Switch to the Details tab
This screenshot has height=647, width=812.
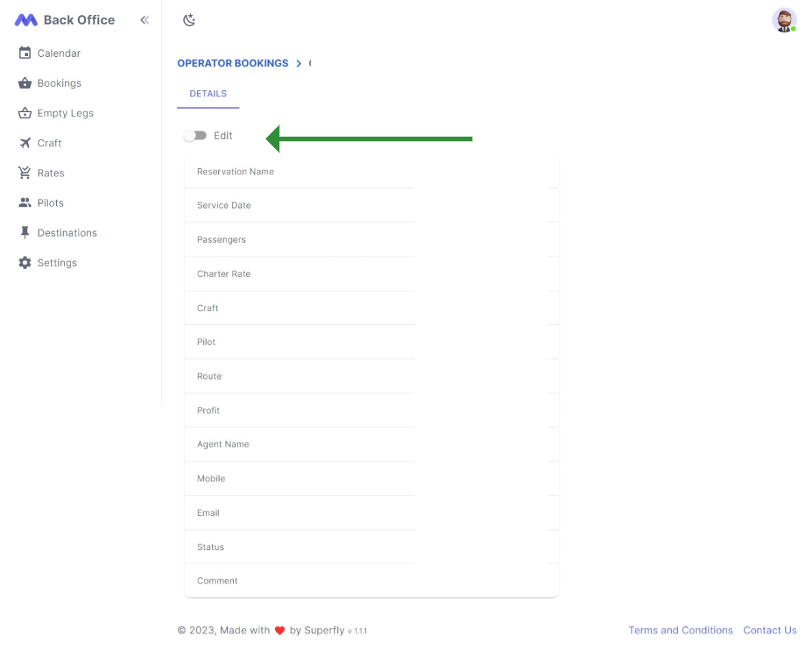tap(208, 94)
